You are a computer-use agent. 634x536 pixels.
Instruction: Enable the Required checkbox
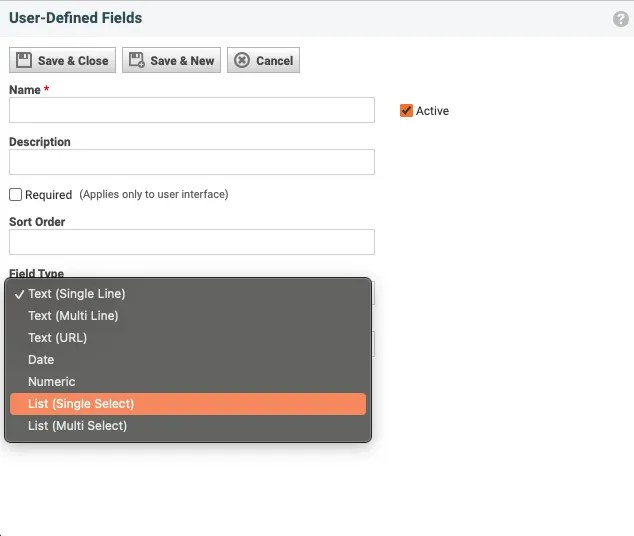15,194
